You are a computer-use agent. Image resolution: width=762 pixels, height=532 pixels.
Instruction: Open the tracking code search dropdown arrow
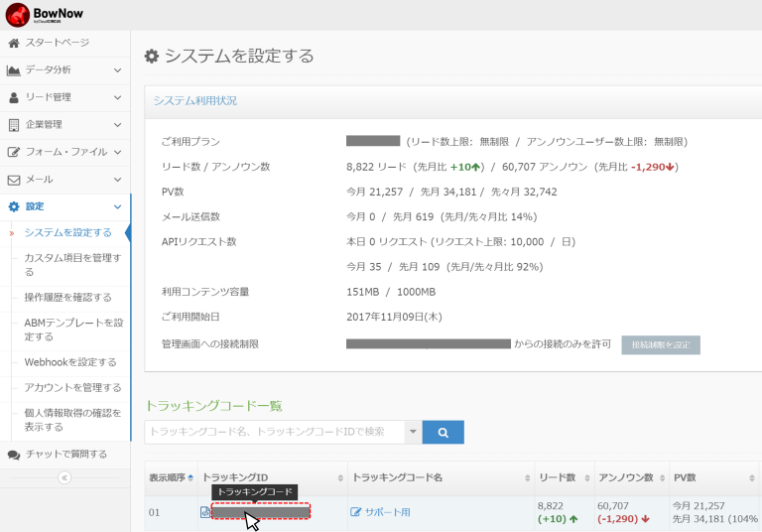tap(413, 432)
